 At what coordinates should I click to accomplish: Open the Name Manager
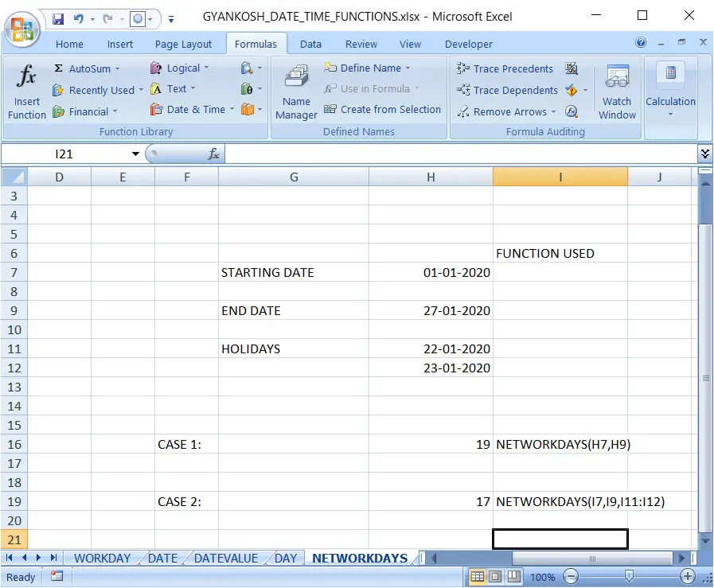[296, 91]
